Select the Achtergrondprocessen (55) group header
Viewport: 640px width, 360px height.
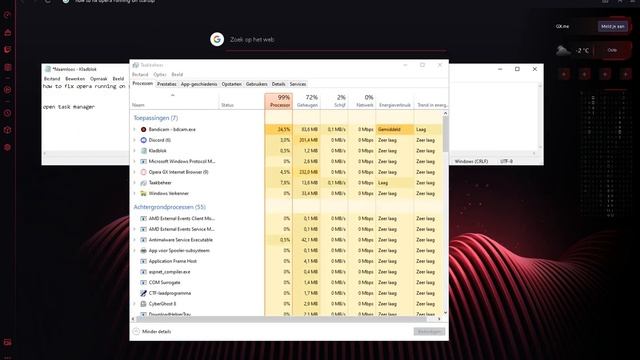(169, 207)
